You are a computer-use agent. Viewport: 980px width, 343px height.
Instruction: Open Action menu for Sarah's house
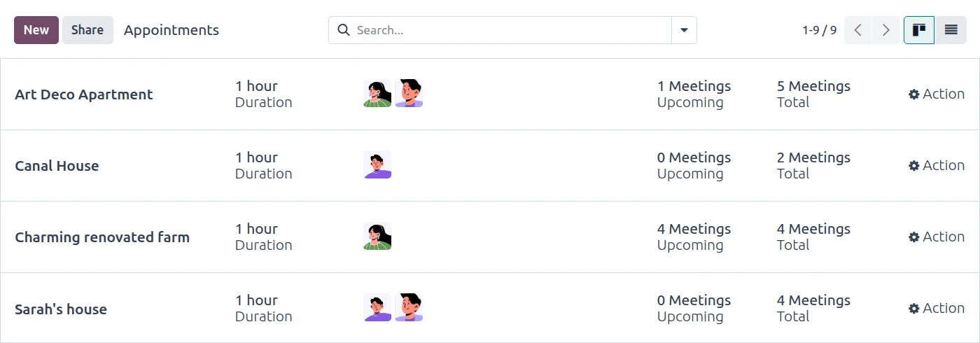(936, 308)
